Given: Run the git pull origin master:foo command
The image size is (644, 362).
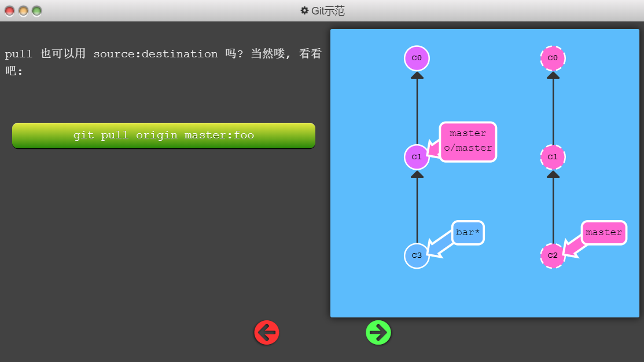Looking at the screenshot, I should 164,136.
